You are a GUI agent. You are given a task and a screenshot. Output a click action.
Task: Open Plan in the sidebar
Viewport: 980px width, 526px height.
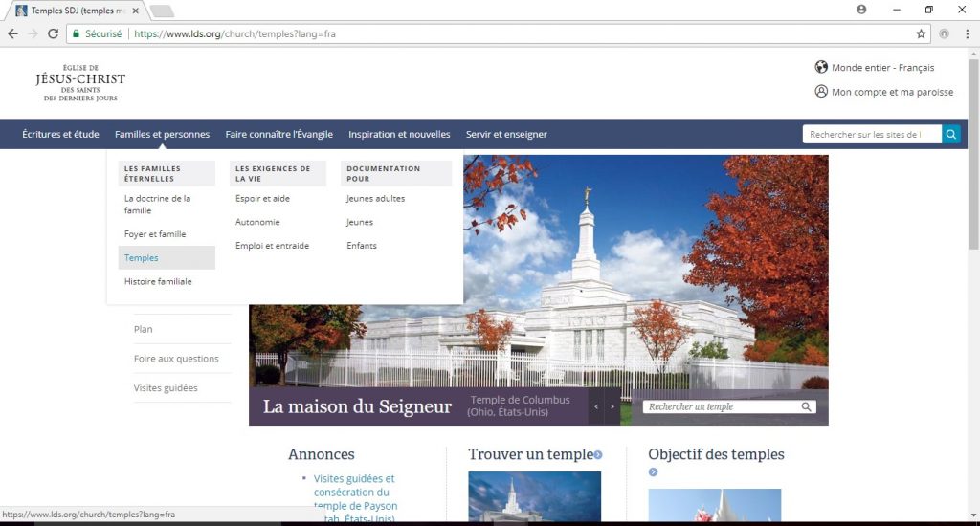144,329
